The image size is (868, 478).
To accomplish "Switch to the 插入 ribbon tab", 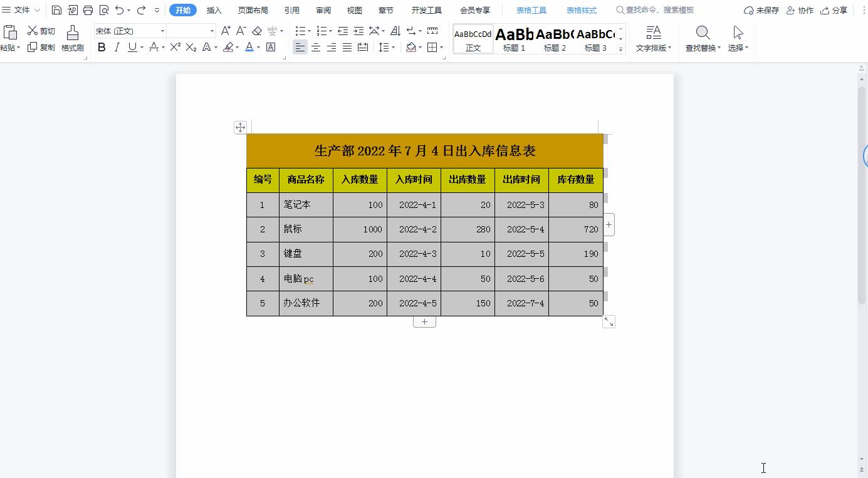I will click(214, 10).
